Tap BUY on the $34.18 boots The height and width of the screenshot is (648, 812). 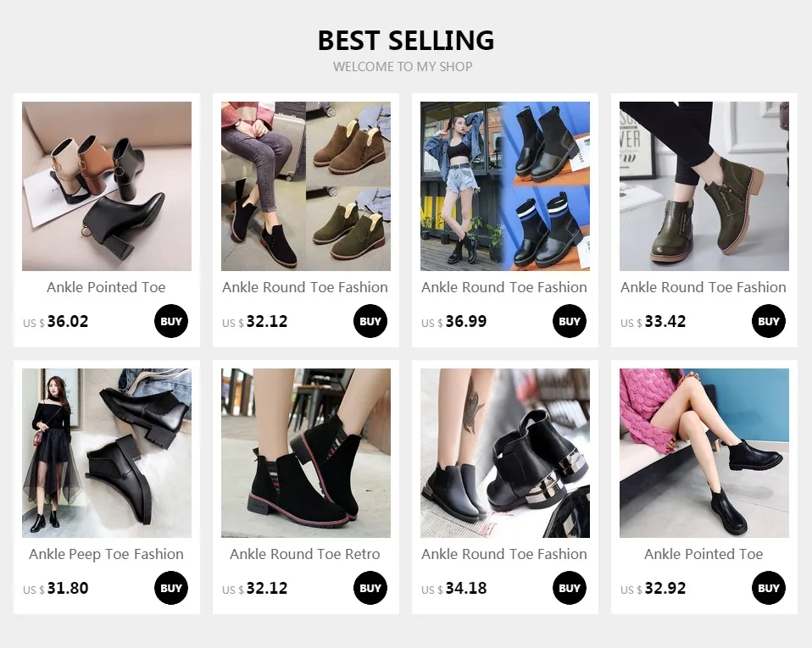570,588
